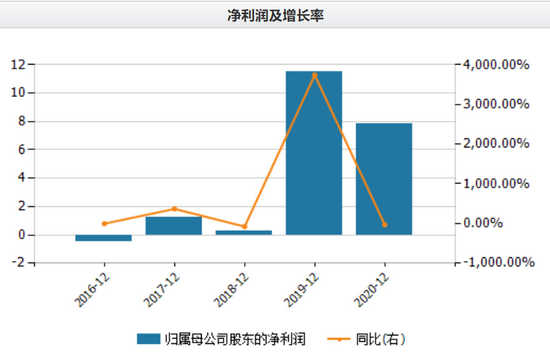Toggle the blue 归属母公司股东的净利润 legend swatch

[148, 339]
